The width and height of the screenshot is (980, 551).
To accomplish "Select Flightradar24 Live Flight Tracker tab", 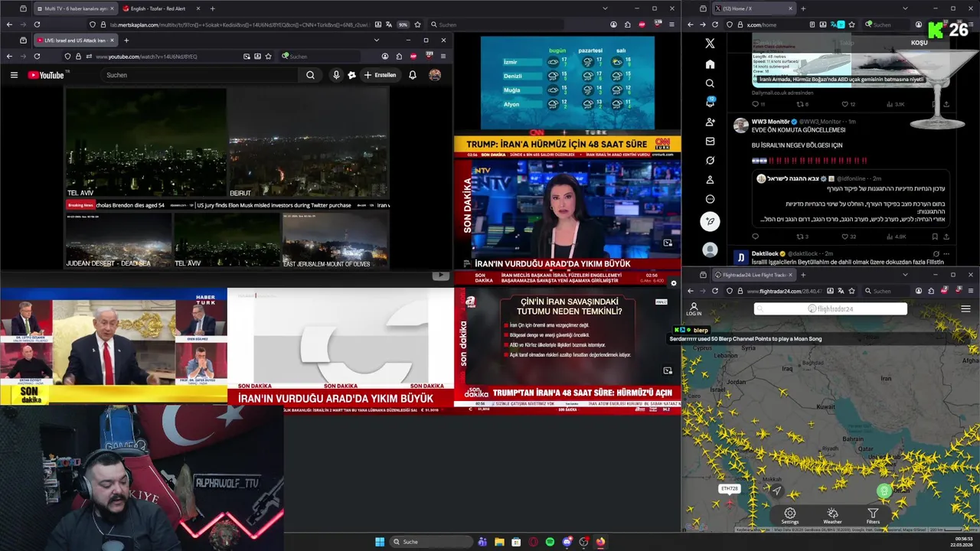I will (x=754, y=275).
